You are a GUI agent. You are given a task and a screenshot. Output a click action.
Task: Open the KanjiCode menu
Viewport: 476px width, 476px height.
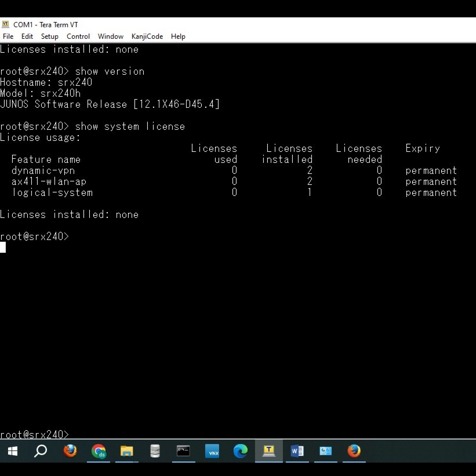(147, 37)
